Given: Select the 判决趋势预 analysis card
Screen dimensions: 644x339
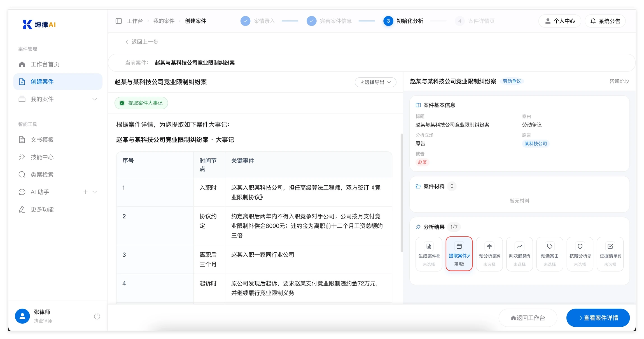Looking at the screenshot, I should click(519, 254).
